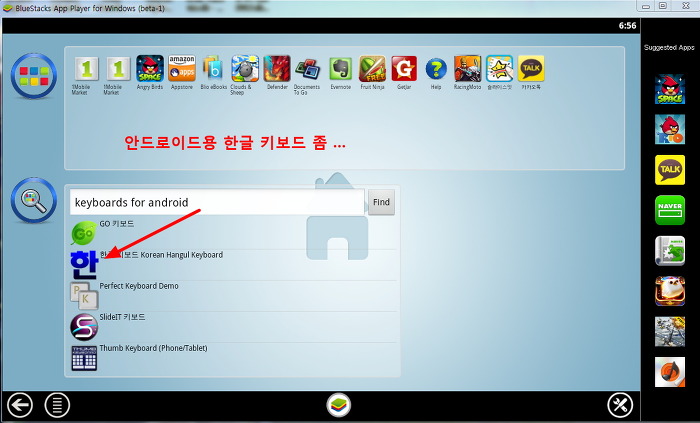This screenshot has width=700, height=423.
Task: Launch the RacingMoto game
Action: (467, 69)
